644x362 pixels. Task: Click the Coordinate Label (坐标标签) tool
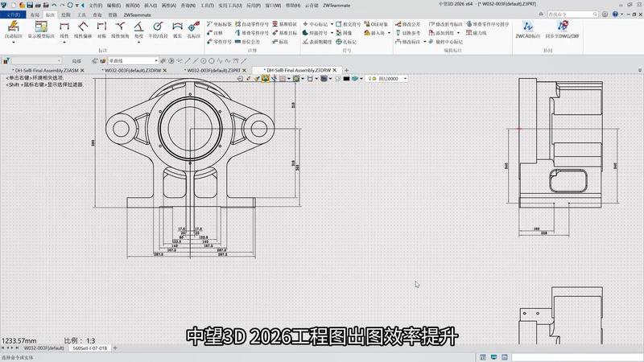[x=219, y=24]
